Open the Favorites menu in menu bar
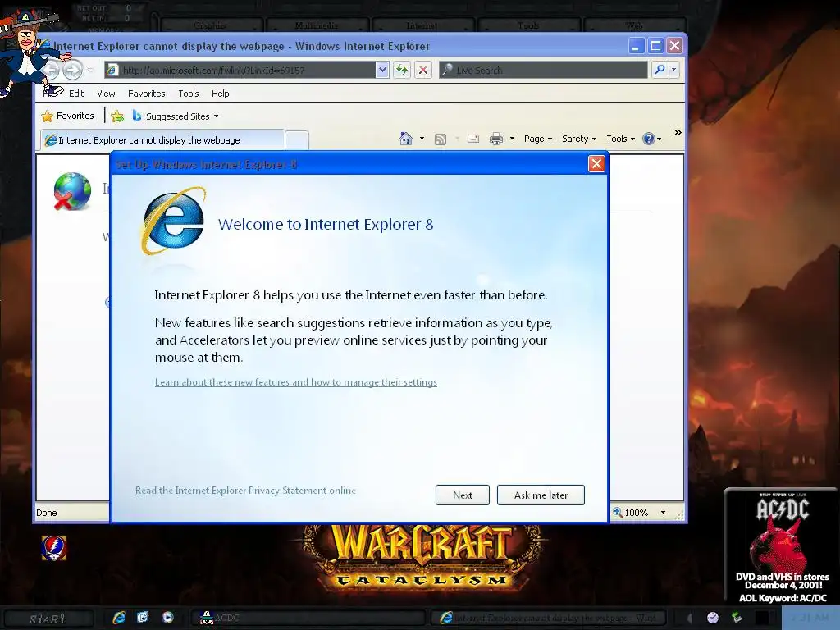Image resolution: width=840 pixels, height=630 pixels. pos(146,94)
